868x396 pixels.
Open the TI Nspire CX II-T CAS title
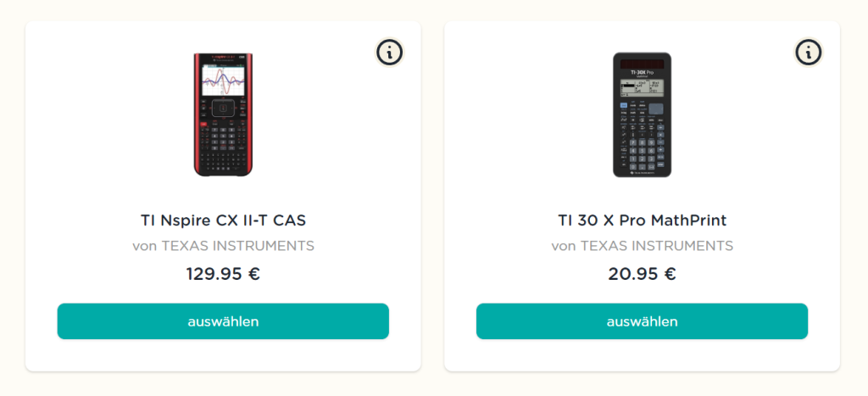pos(223,220)
